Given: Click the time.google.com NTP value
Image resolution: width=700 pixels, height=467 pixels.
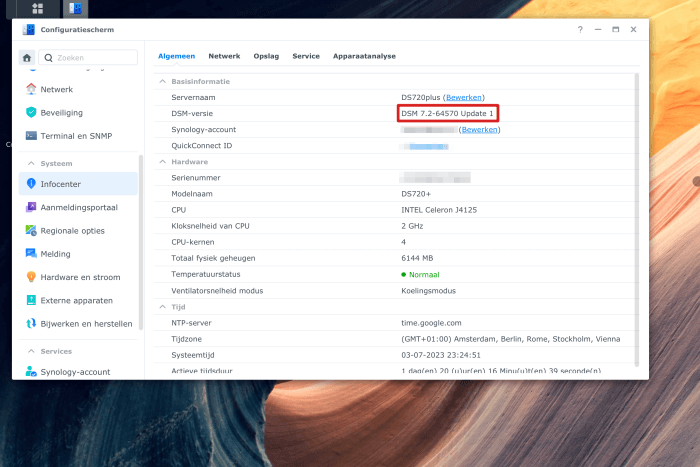Looking at the screenshot, I should click(431, 323).
